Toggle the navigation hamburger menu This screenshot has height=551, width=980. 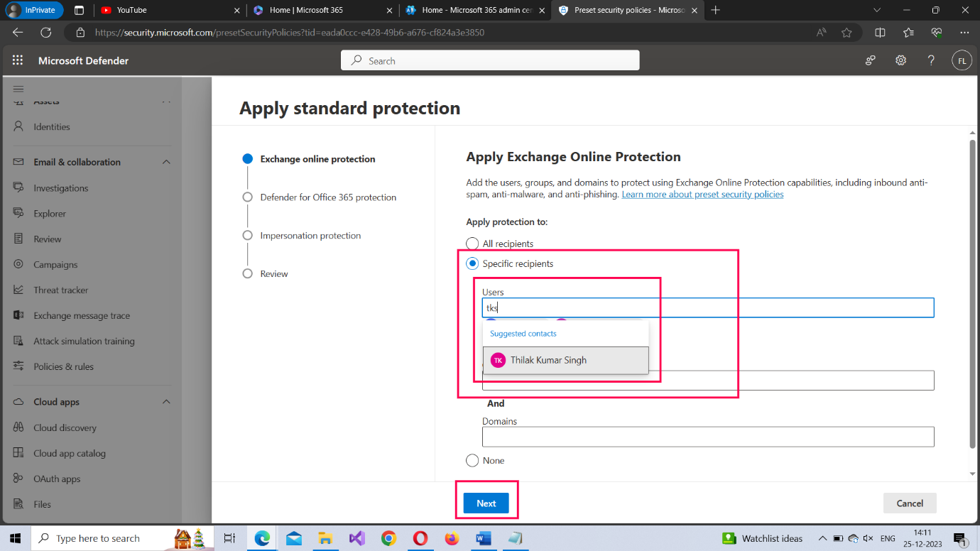pos(18,89)
